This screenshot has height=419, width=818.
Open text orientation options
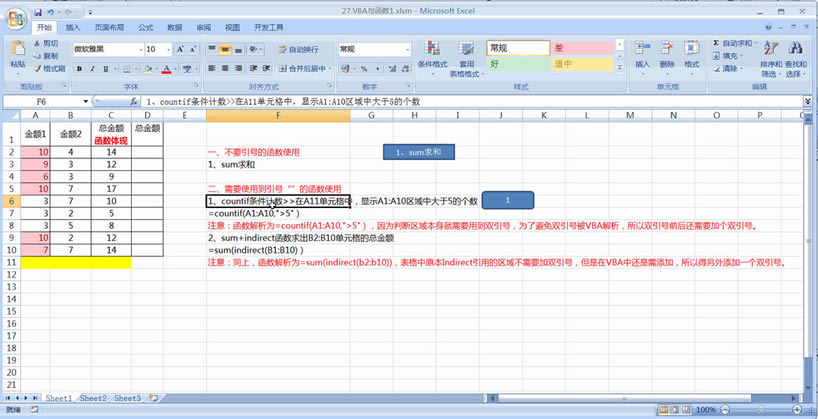255,50
